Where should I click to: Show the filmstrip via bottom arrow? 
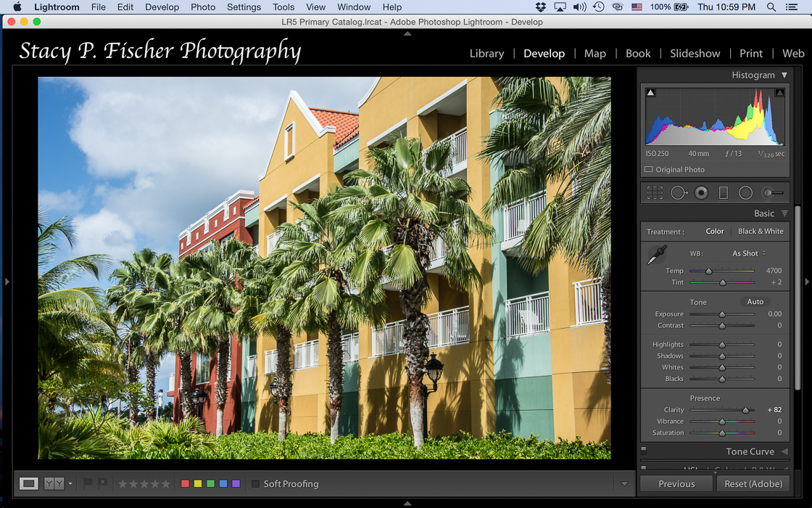(x=407, y=504)
